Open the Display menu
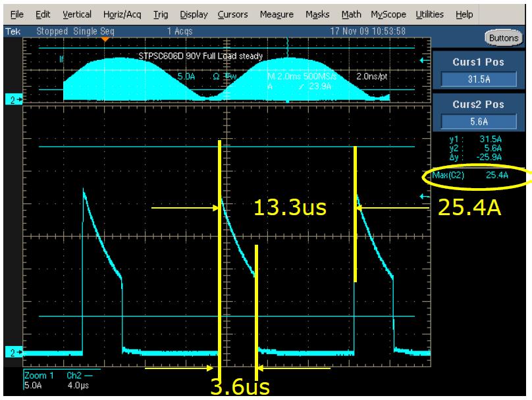 (x=193, y=14)
